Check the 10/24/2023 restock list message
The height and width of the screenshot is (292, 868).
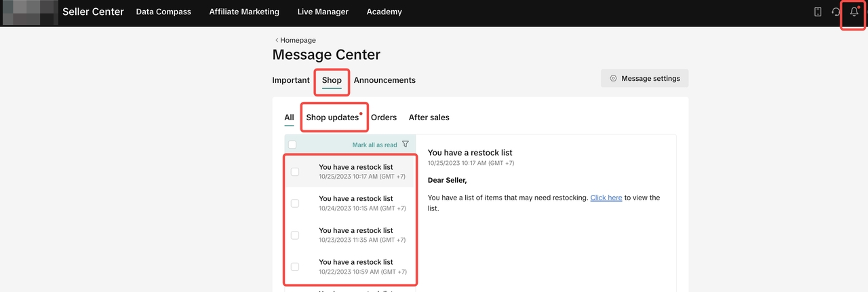(295, 203)
